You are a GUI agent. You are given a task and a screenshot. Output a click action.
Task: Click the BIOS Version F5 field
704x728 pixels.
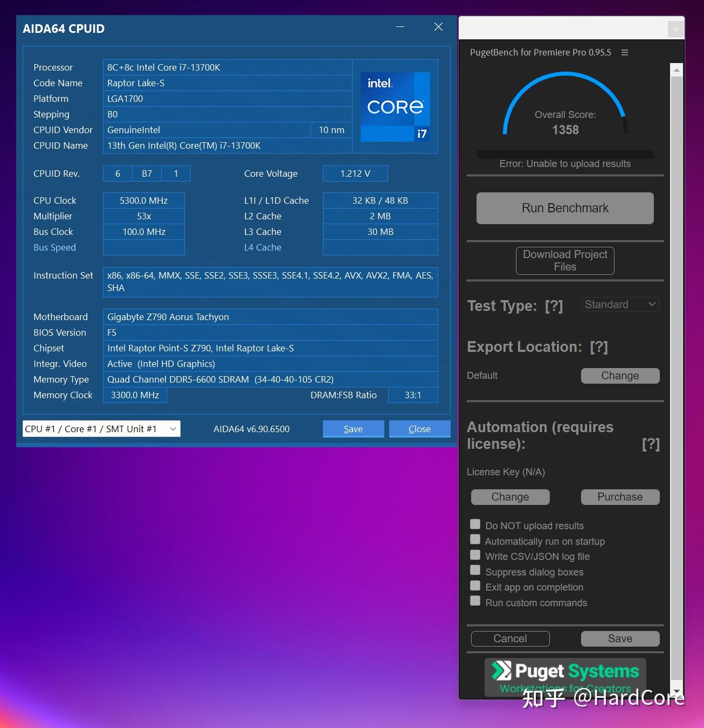271,332
